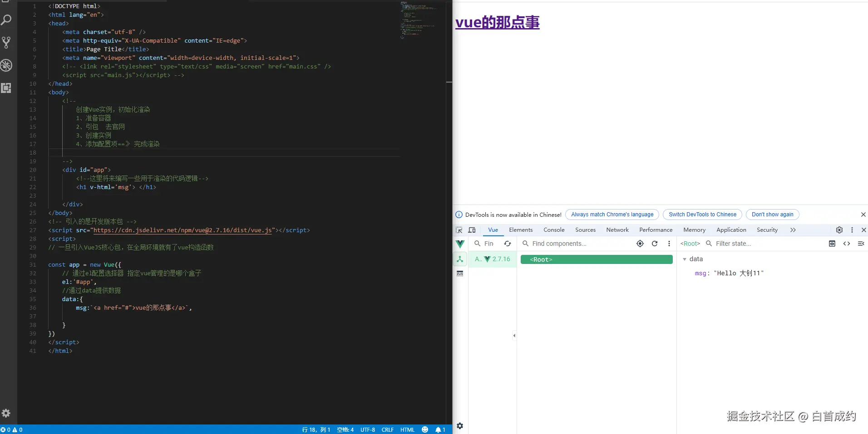Activate DevTools element inspector picker
Screen dimensions: 868x434
[459, 230]
